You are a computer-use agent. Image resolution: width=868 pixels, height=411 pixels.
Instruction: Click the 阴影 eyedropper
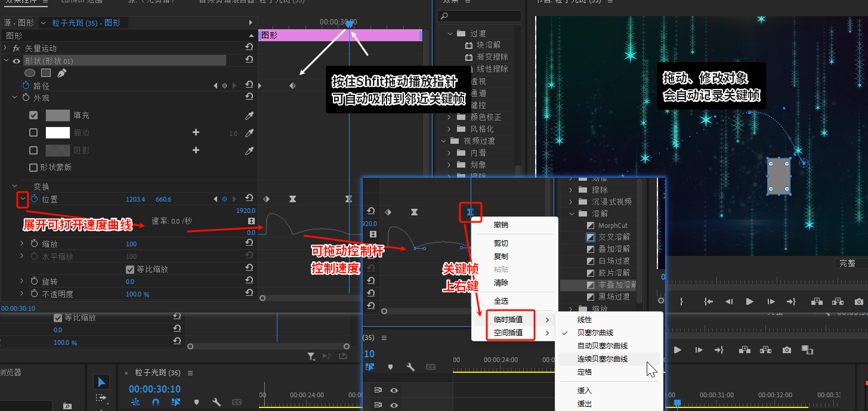coord(249,151)
